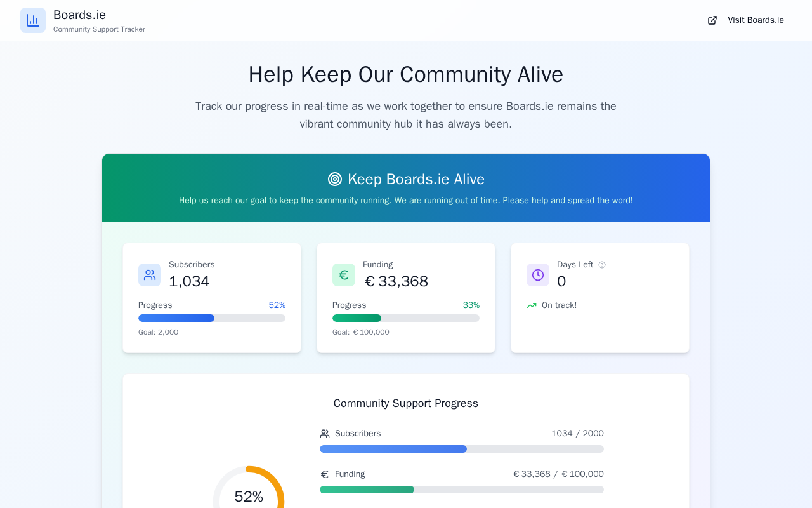
Task: Click the Days Left value 0
Action: point(561,281)
